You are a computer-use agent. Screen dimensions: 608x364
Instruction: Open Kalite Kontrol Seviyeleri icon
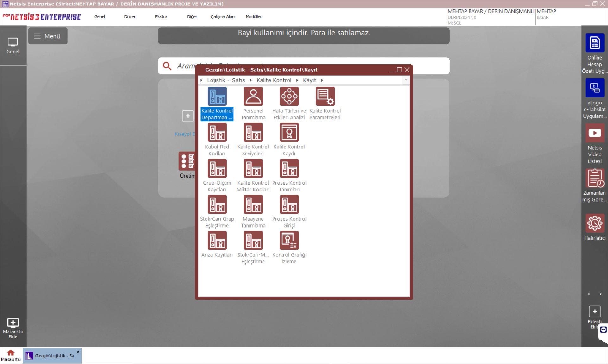tap(253, 132)
